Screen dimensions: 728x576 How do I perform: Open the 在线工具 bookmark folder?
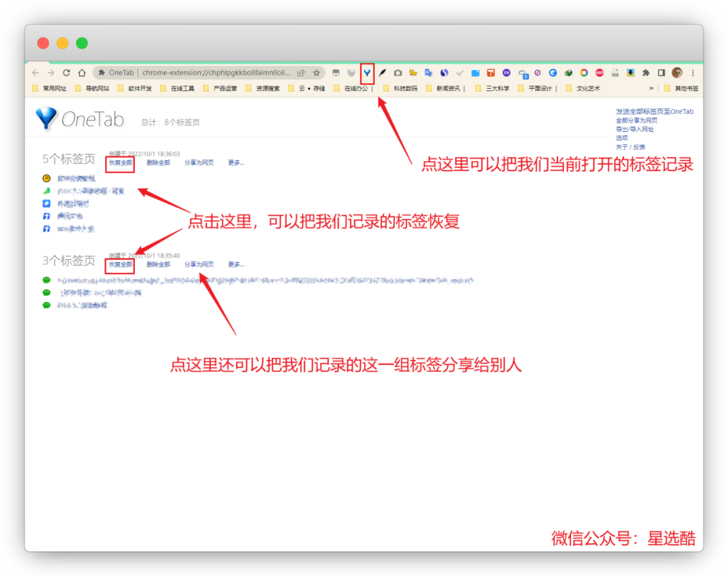click(x=177, y=88)
